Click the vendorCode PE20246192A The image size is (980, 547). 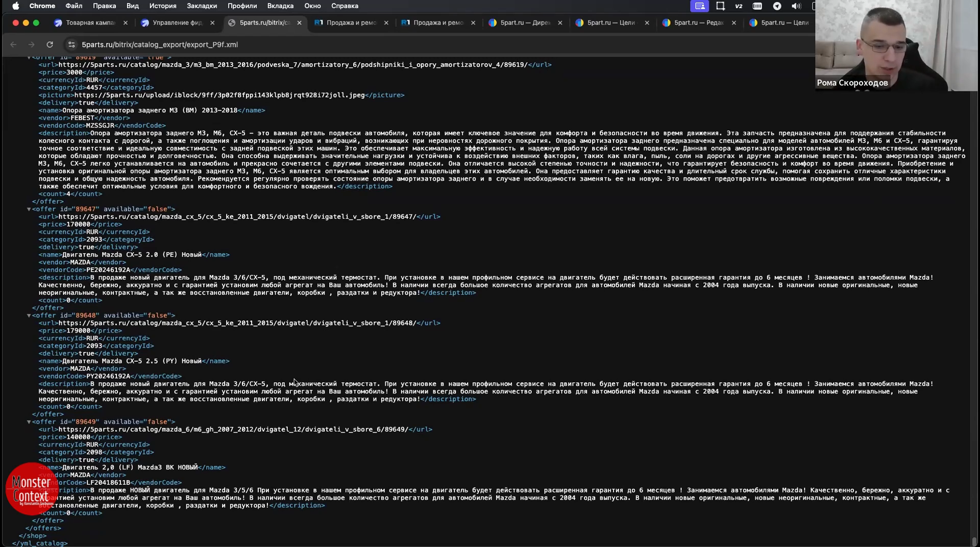108,270
